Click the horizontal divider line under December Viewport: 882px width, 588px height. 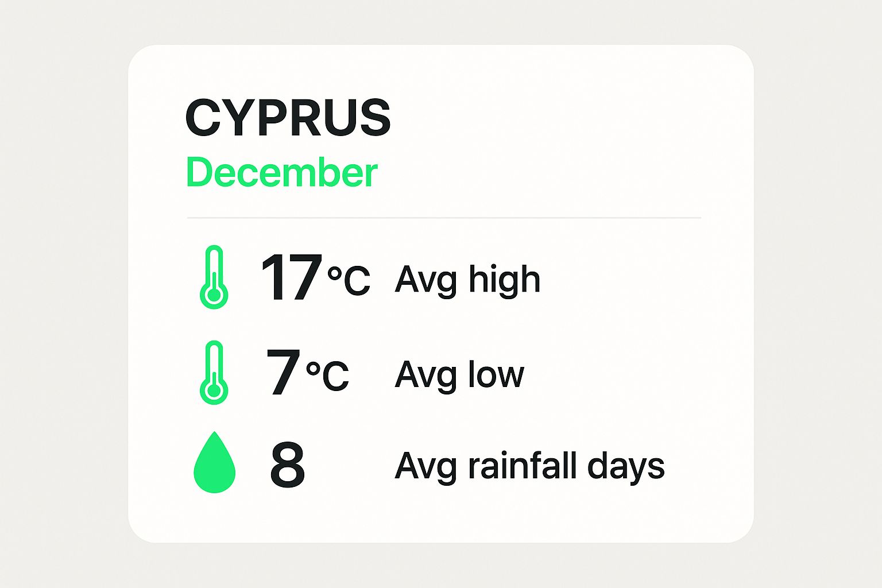coord(444,218)
